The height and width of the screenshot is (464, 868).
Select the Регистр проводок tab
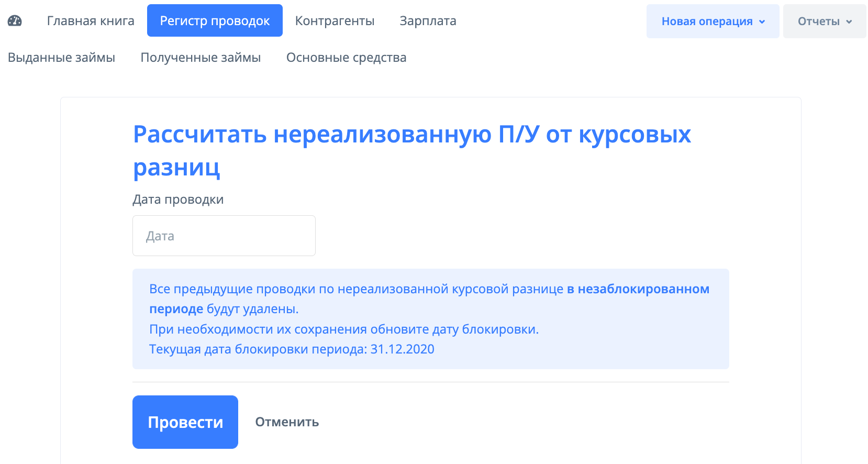click(x=215, y=20)
